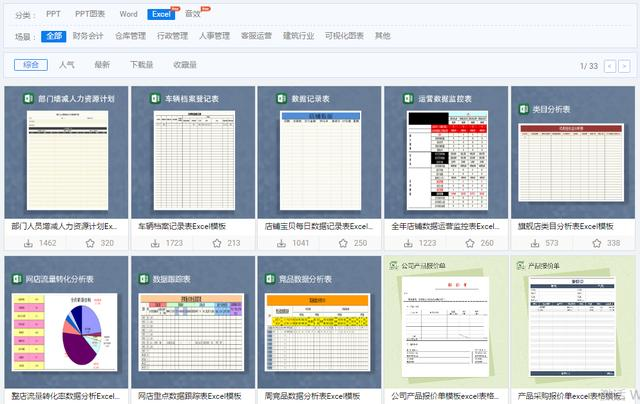640x404 pixels.
Task: Open 整店流量转化率数据分析Excel... title link
Action: coord(66,396)
